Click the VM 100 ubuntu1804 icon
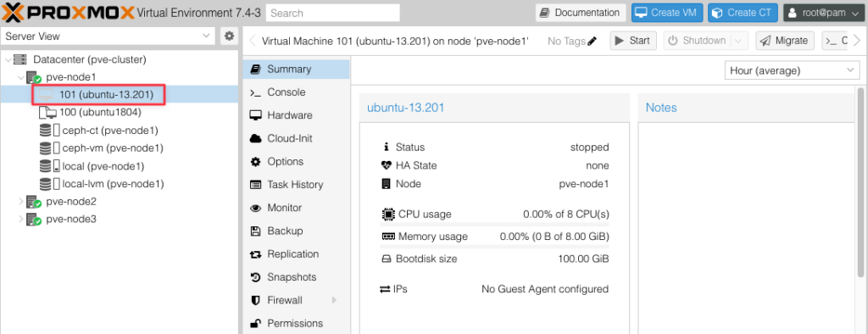Viewport: 868px width, 334px height. coord(47,113)
